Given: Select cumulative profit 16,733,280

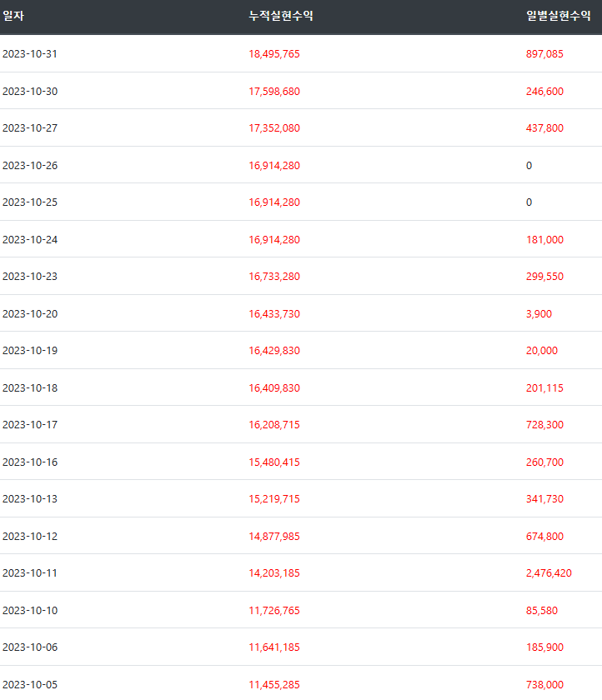Looking at the screenshot, I should [x=274, y=277].
